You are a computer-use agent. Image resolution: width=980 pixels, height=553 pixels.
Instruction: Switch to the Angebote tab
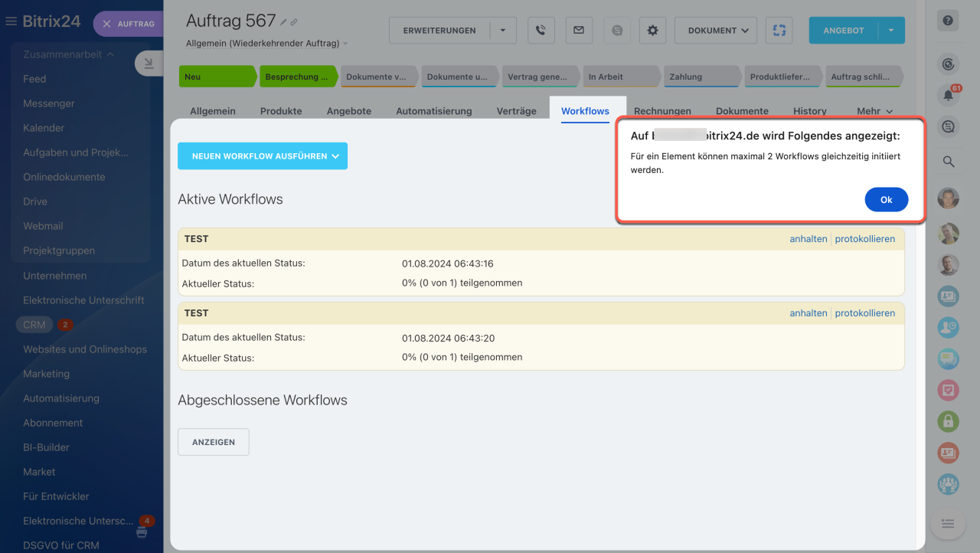click(x=349, y=111)
